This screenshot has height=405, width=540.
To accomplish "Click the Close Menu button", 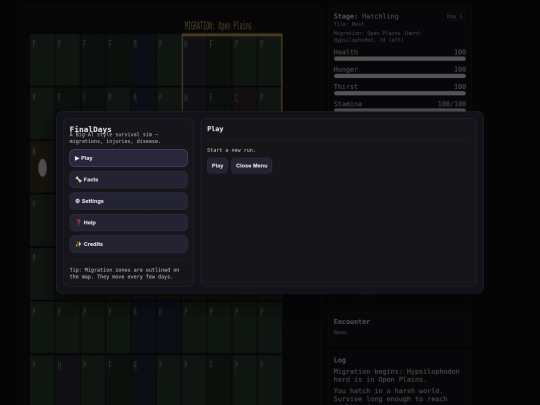I will point(251,166).
